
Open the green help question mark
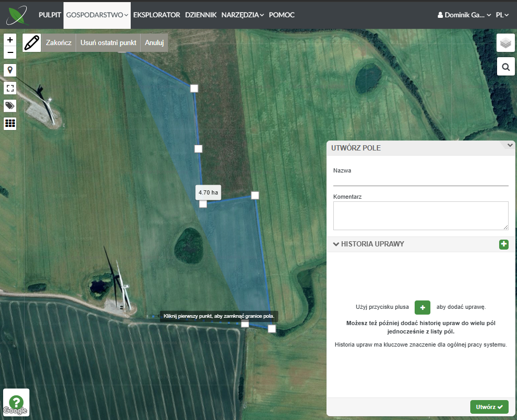coord(16,402)
